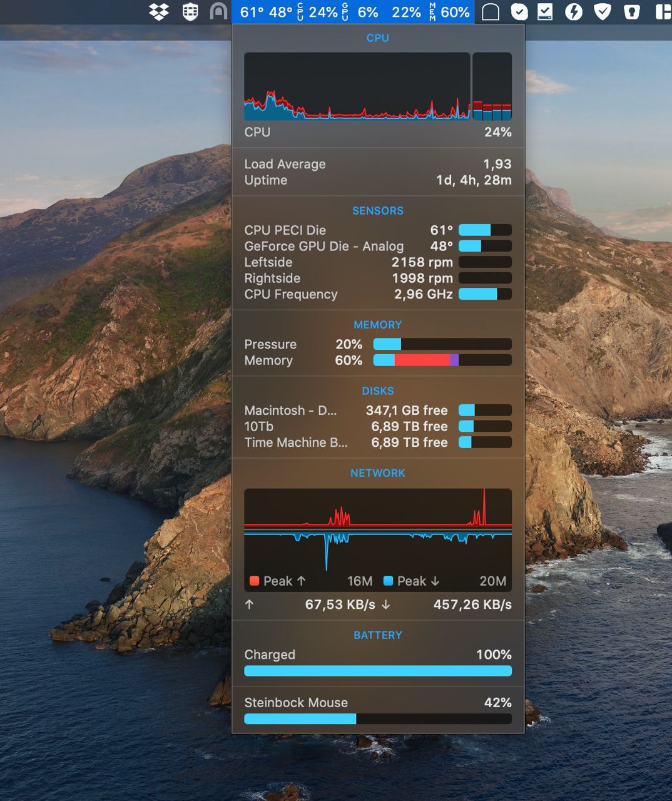672x801 pixels.
Task: Click the 22% reading in menu bar
Action: click(x=406, y=13)
